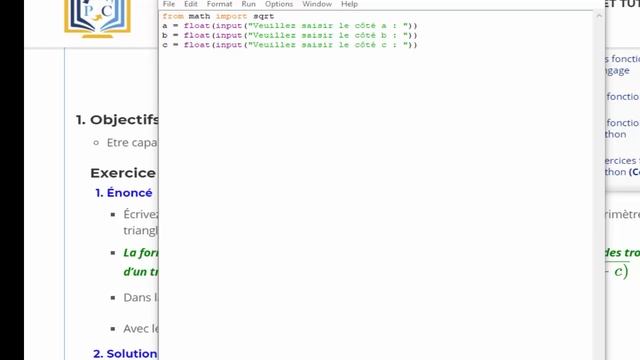640x360 pixels.
Task: Click the line assigning variable a
Action: [290, 26]
